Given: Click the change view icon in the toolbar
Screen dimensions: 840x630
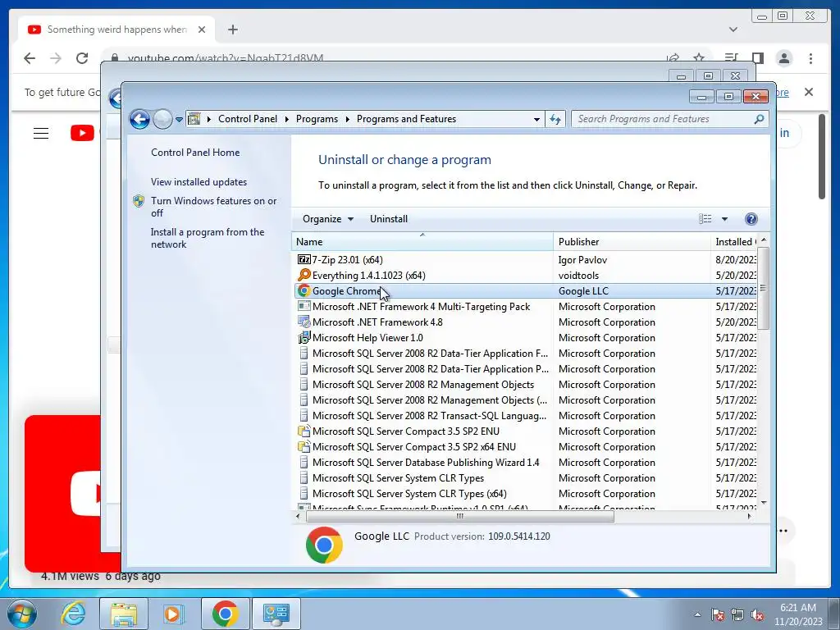Looking at the screenshot, I should 705,218.
